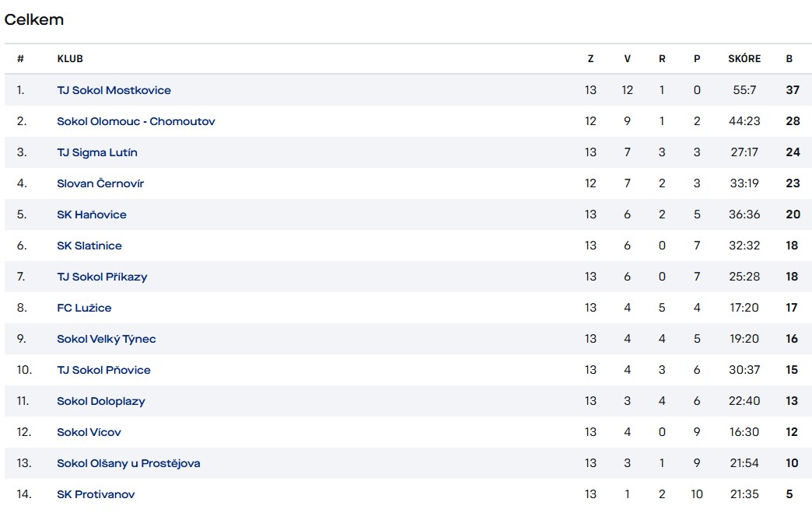Viewport: 812px width, 530px height.
Task: Click the SKÓRE column header
Action: [x=744, y=59]
